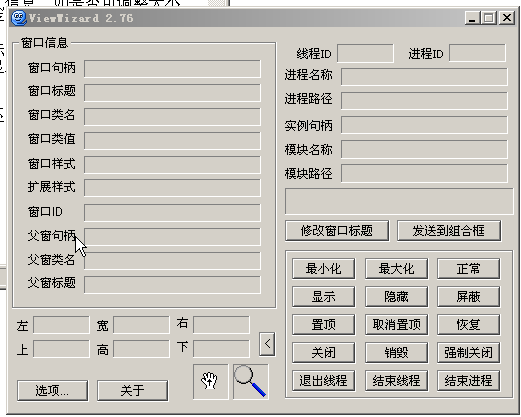Click the 强制关闭 button
The image size is (521, 417).
pos(468,352)
